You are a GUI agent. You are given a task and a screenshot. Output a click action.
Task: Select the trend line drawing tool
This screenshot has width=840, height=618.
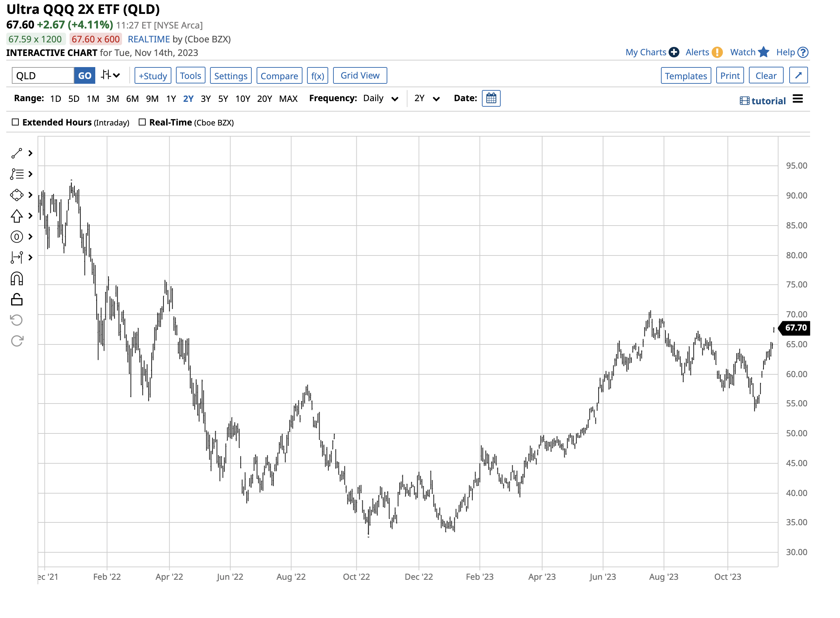tap(17, 153)
